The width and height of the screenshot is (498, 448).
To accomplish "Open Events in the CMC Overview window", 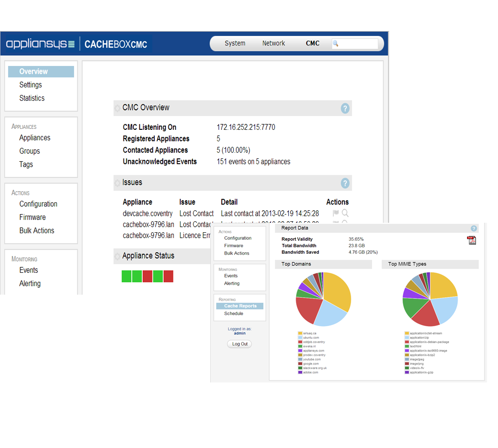I will pos(28,270).
